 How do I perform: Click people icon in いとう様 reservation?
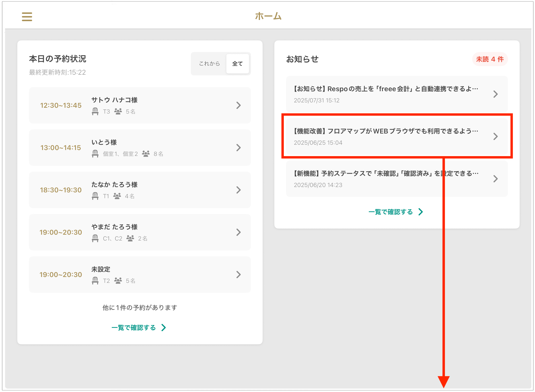point(146,154)
